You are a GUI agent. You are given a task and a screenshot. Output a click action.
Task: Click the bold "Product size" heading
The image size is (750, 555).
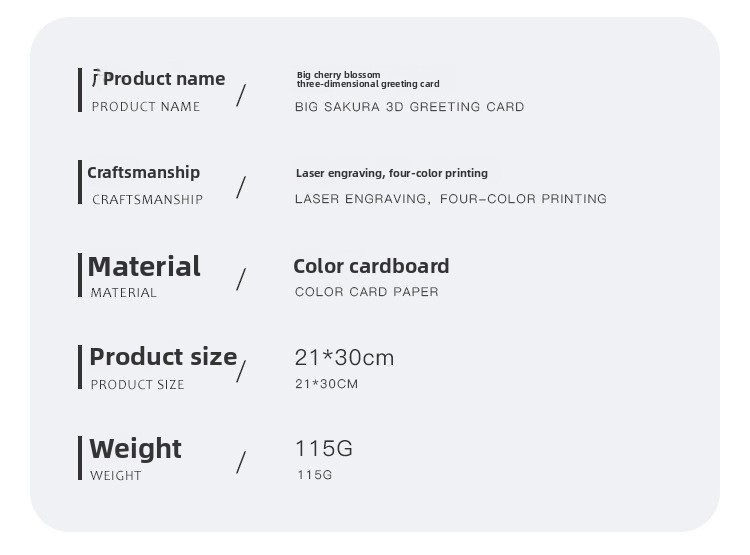(163, 357)
